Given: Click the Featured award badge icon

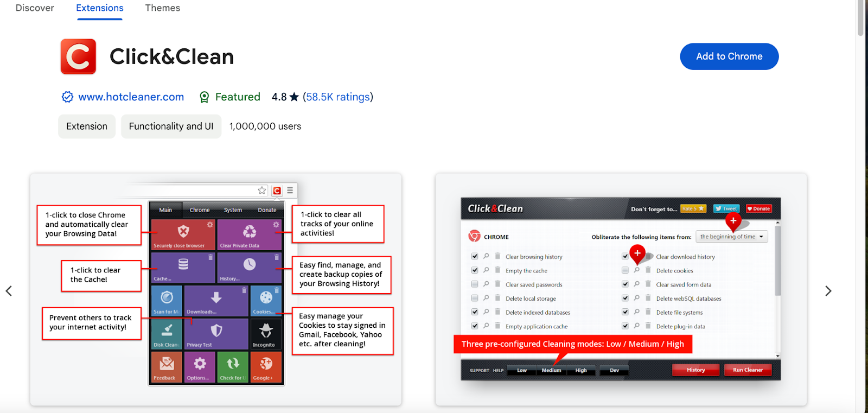Looking at the screenshot, I should click(x=205, y=97).
